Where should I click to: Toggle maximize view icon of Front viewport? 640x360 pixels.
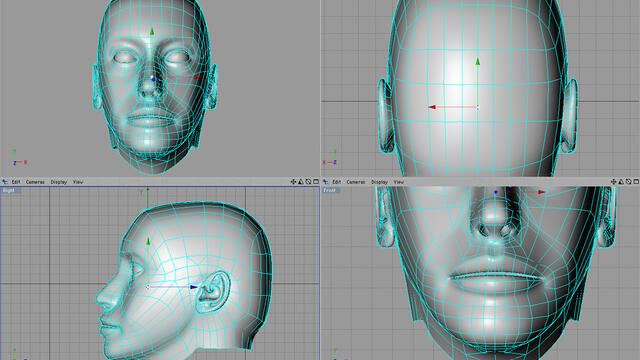(x=636, y=182)
